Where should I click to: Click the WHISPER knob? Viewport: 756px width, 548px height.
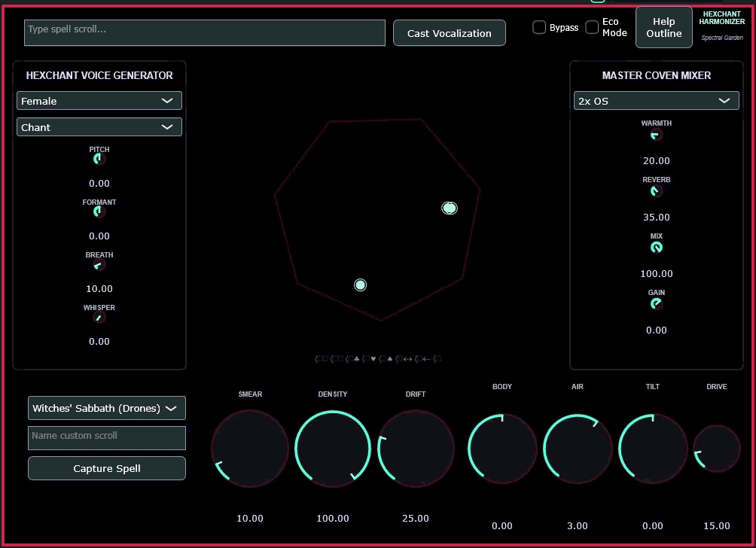tap(99, 317)
